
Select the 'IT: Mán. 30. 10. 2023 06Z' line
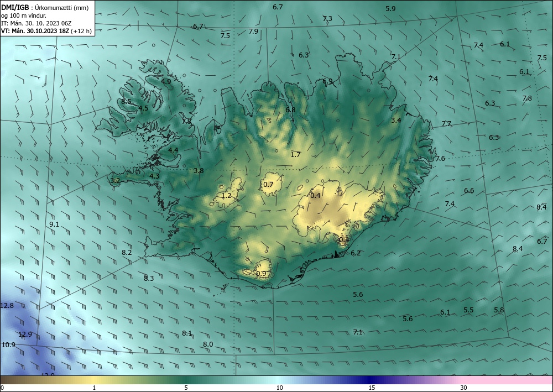[x=36, y=23]
